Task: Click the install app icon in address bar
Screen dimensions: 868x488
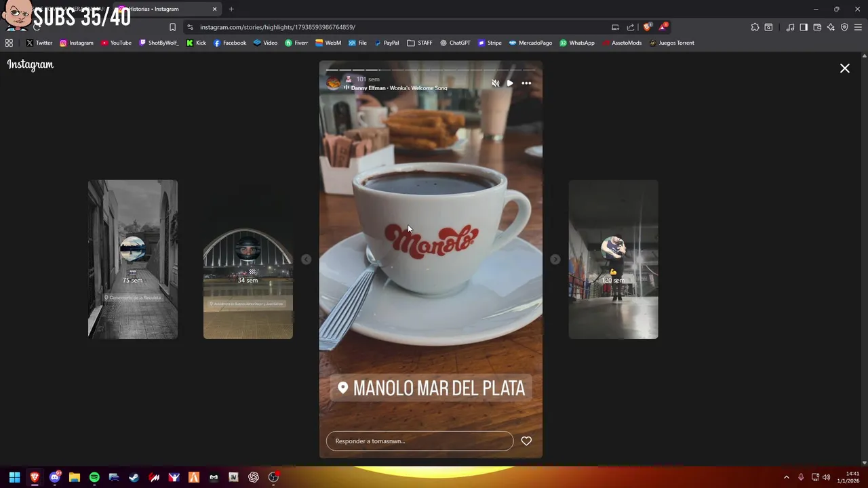Action: 615,27
